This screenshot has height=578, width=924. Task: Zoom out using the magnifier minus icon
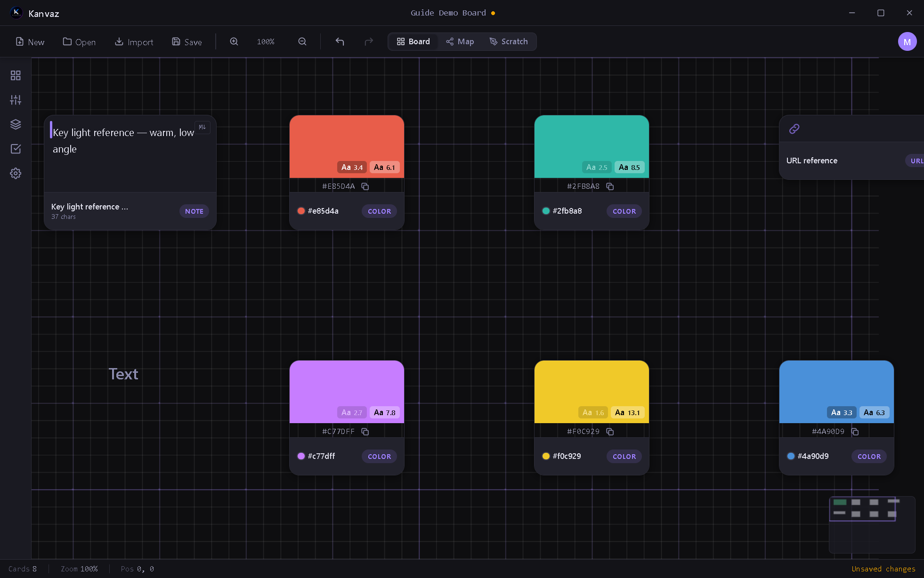(x=302, y=41)
